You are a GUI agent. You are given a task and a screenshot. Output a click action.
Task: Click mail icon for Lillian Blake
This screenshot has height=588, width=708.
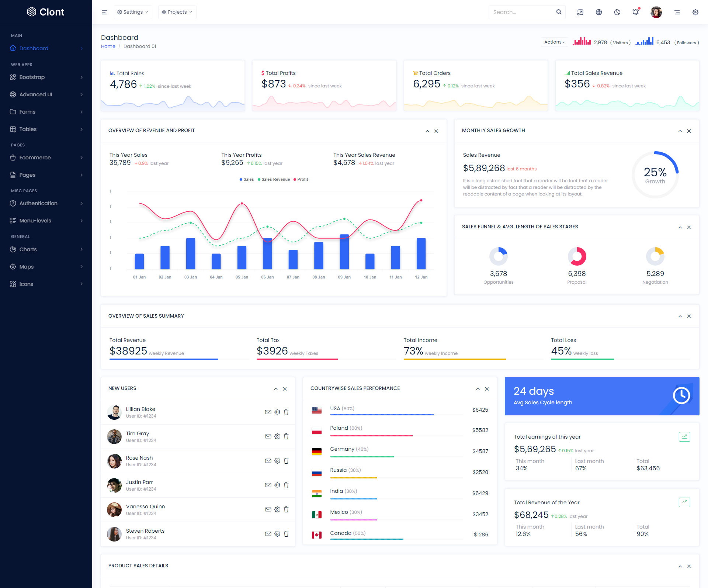point(268,412)
